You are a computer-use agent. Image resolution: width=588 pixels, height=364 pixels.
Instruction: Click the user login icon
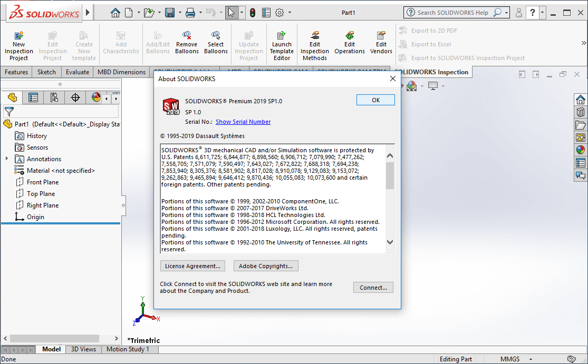518,13
